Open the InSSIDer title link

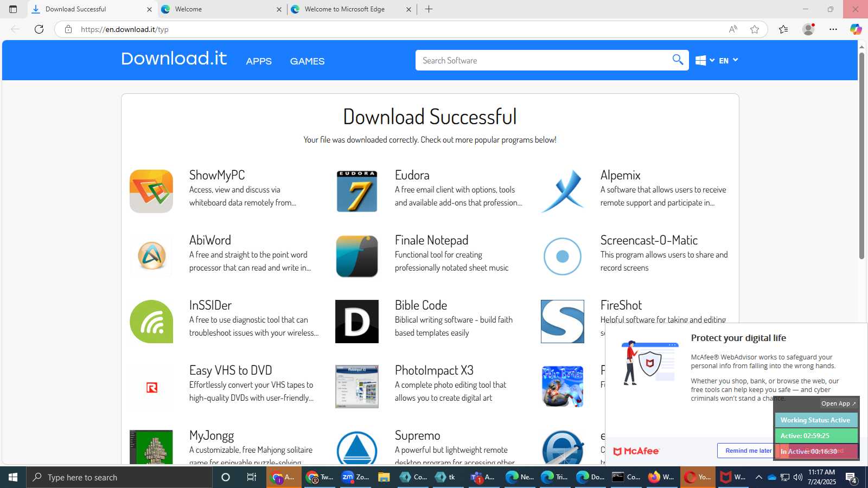pos(210,305)
